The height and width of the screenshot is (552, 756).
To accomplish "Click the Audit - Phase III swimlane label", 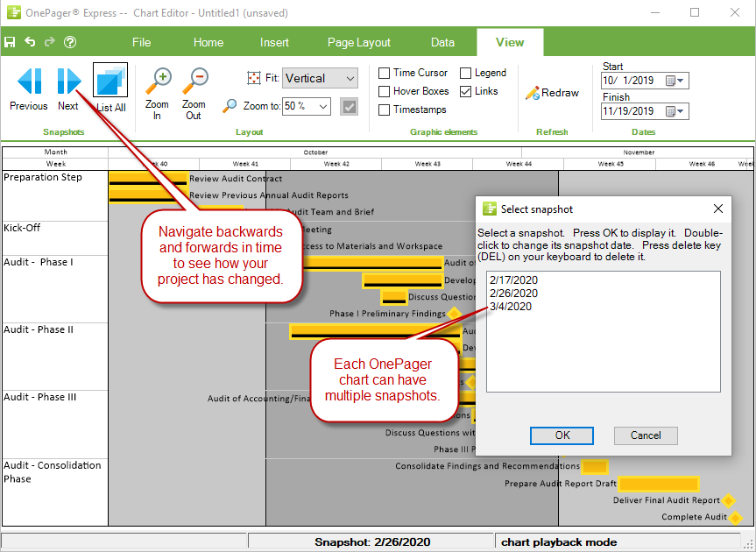I will [40, 397].
